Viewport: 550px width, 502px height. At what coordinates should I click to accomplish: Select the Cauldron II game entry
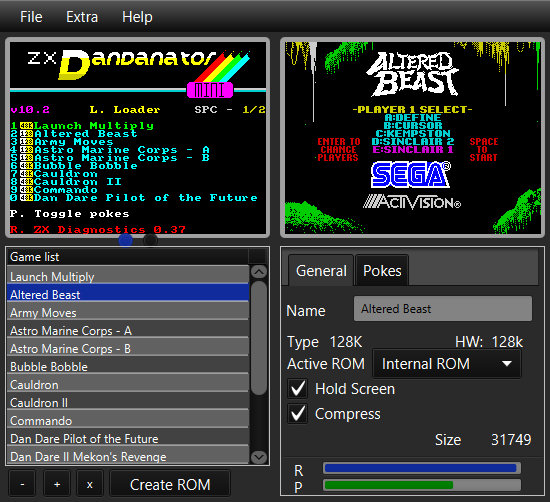(128, 402)
